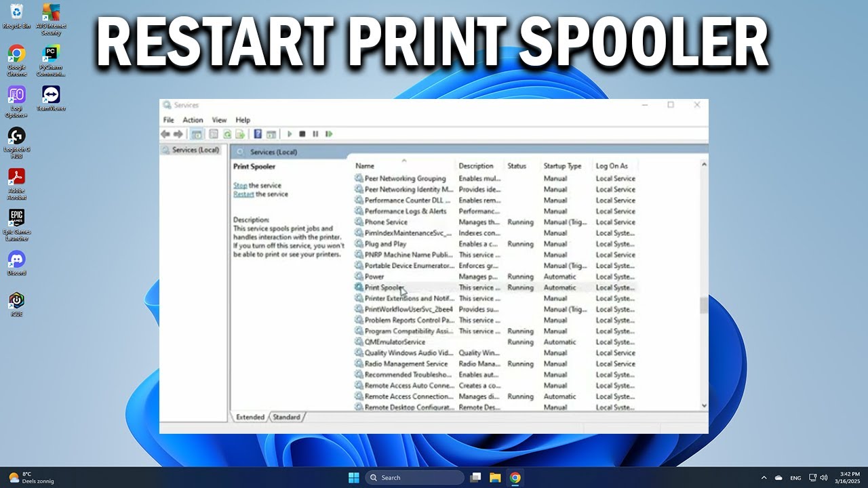Sort by the Description column header
Image resolution: width=868 pixels, height=488 pixels.
point(480,165)
